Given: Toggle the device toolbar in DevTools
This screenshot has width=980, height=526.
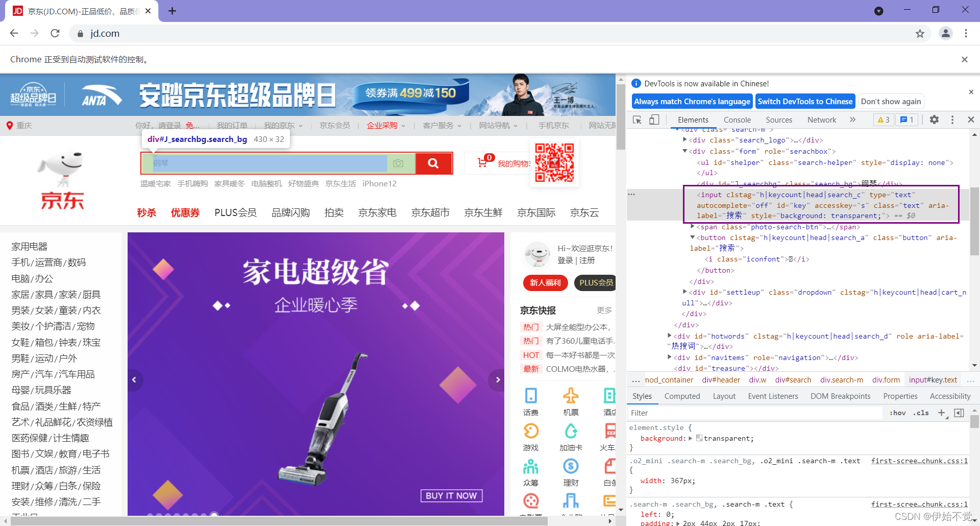Looking at the screenshot, I should [x=654, y=119].
